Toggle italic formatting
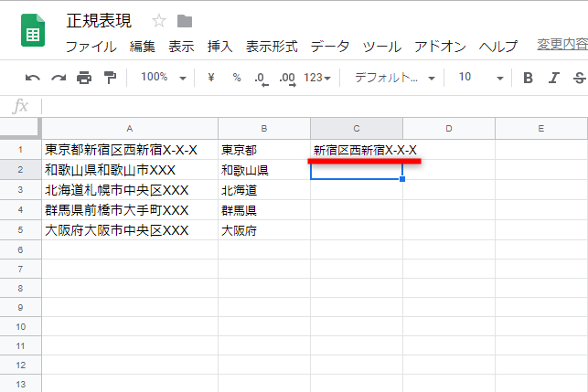The height and width of the screenshot is (392, 588). (x=554, y=78)
